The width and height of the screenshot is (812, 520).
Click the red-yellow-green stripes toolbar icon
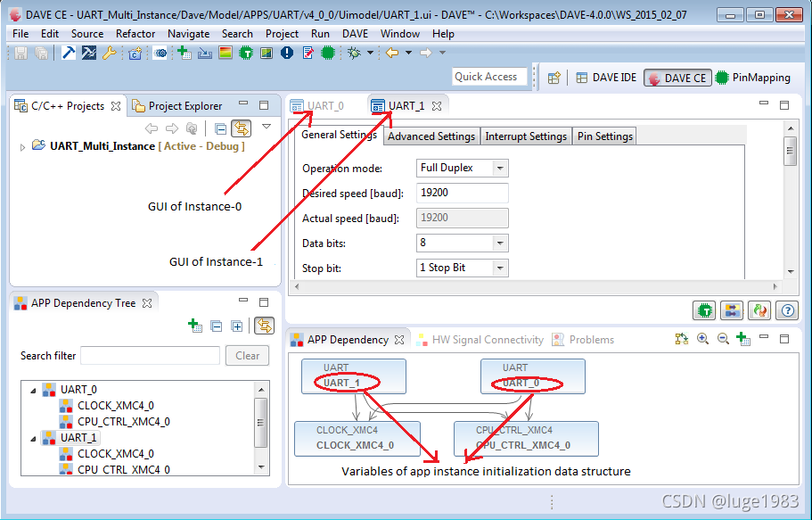click(226, 53)
